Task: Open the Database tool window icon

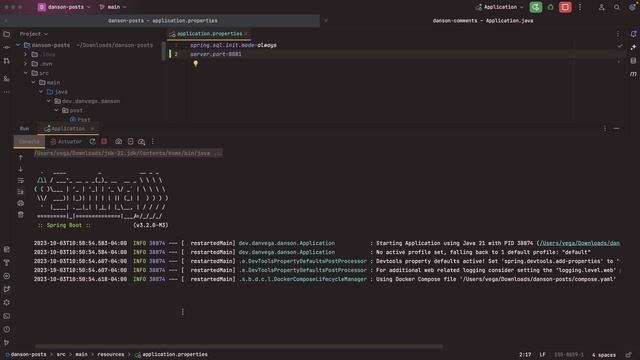Action: 633,61
